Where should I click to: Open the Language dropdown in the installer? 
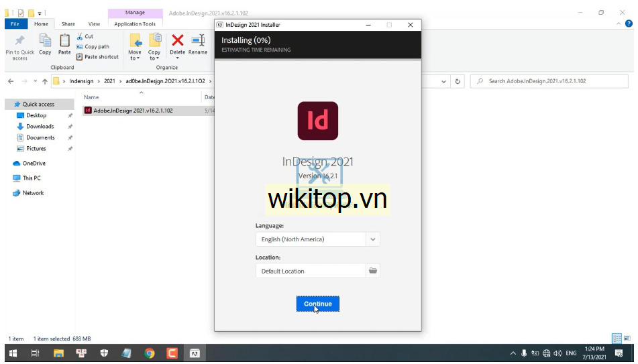coord(373,239)
